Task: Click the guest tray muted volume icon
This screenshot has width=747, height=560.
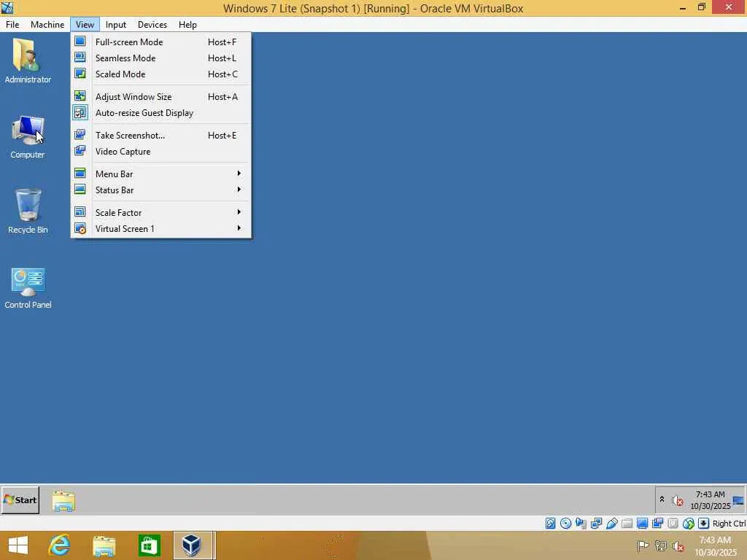Action: tap(678, 500)
